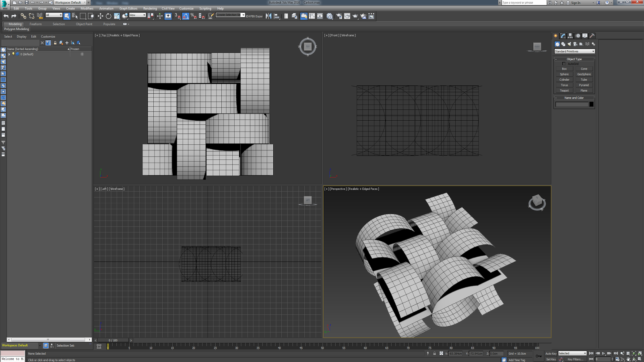Open the Modify command panel tab
Viewport: 644px width, 362px height.
(563, 36)
